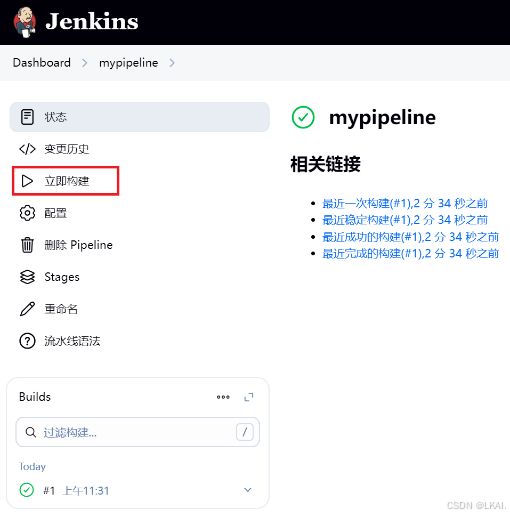Expand chevron after mypipeline breadcrumb
This screenshot has height=517, width=510.
[172, 63]
